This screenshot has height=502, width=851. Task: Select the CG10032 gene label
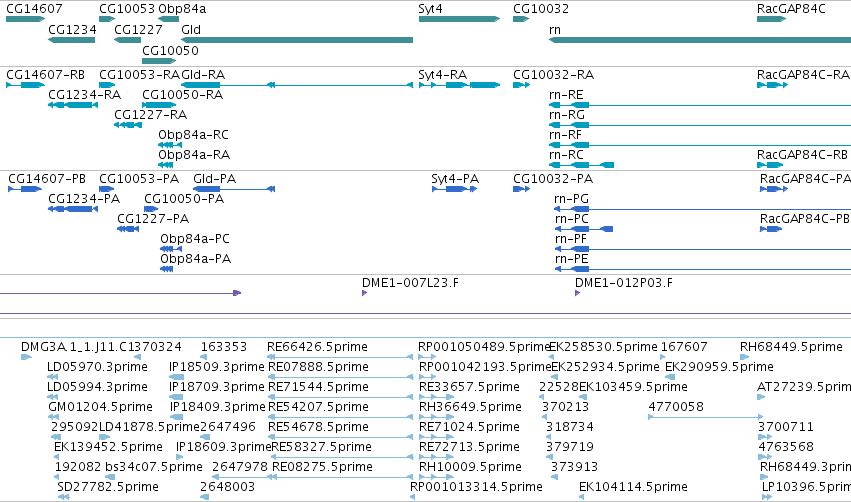click(x=541, y=9)
